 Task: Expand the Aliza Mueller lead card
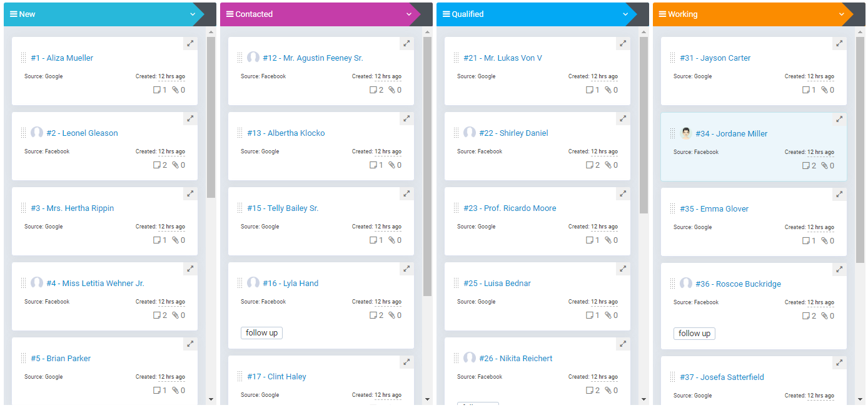(x=190, y=44)
